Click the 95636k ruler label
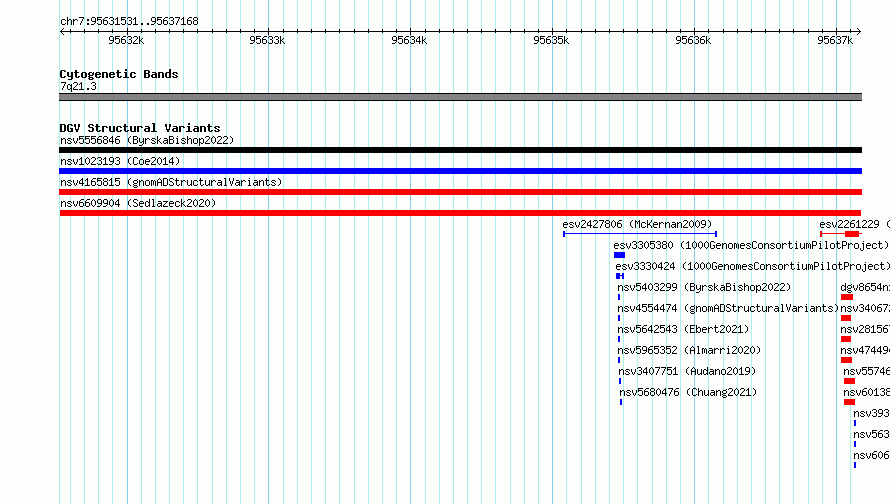 point(693,40)
